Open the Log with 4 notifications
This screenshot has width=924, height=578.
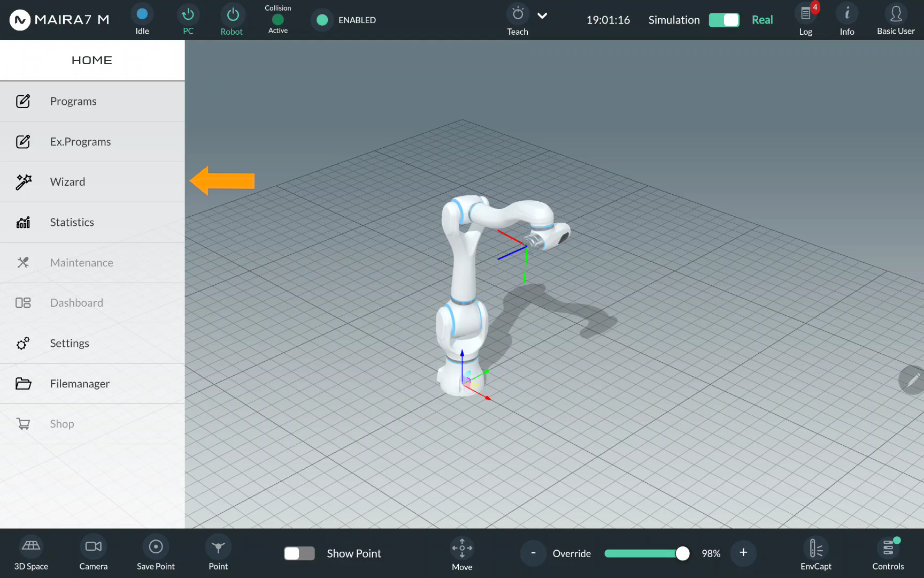(x=806, y=14)
